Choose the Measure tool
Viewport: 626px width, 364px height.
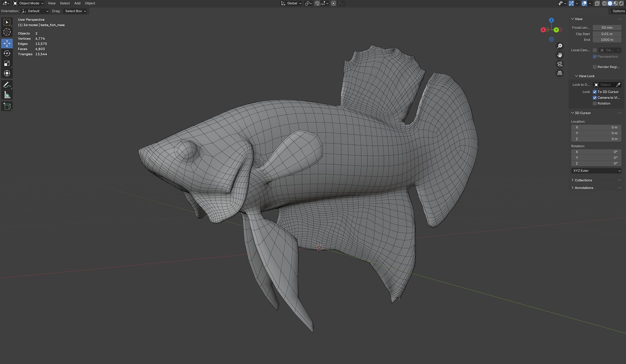pyautogui.click(x=7, y=95)
